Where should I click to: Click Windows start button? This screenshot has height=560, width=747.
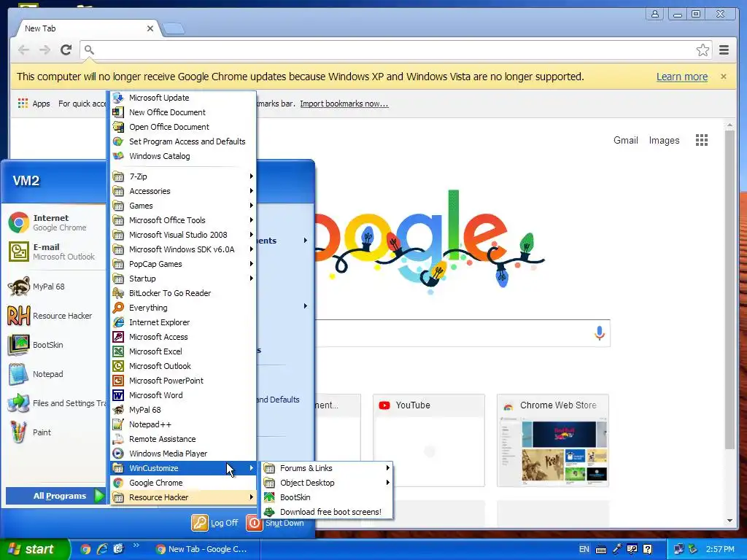[34, 549]
